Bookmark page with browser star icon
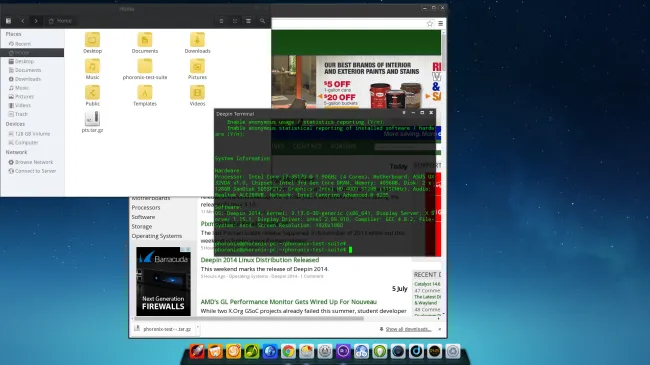This screenshot has width=650, height=365. [x=430, y=24]
